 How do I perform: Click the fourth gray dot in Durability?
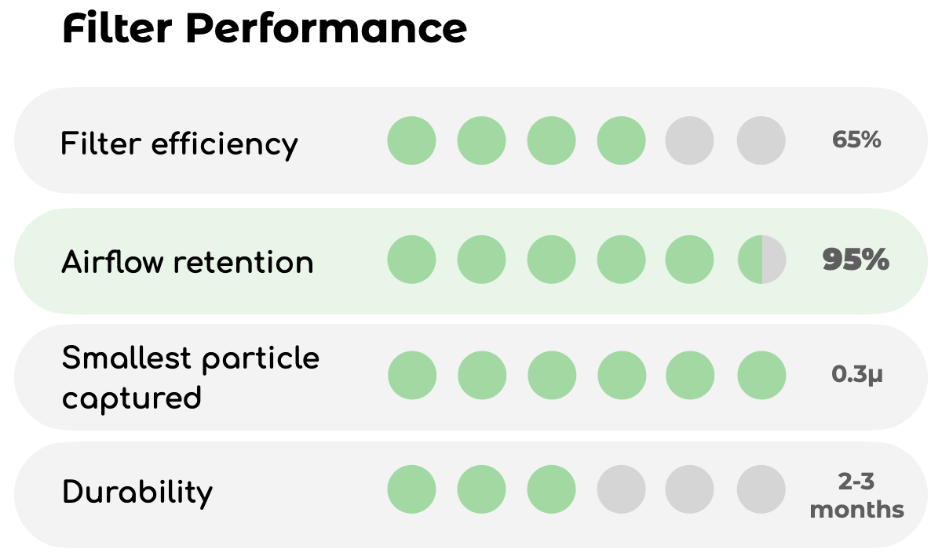pos(621,489)
